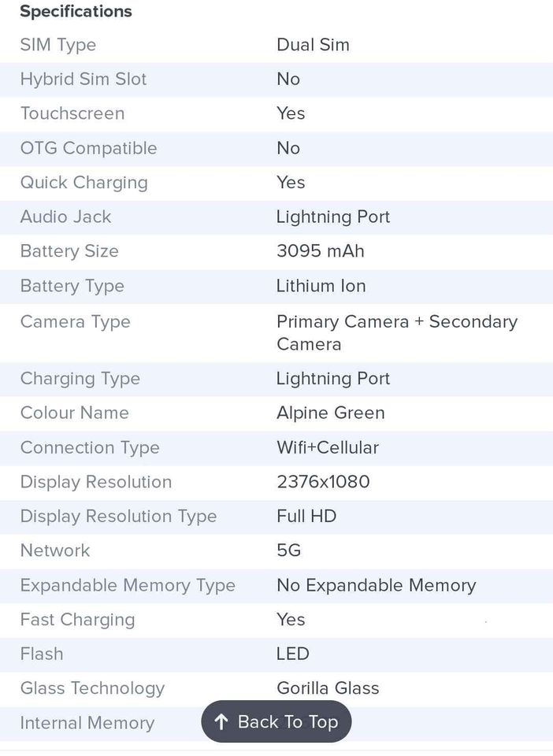
Task: Select the Wifi+Cellular connection value
Action: pos(328,447)
